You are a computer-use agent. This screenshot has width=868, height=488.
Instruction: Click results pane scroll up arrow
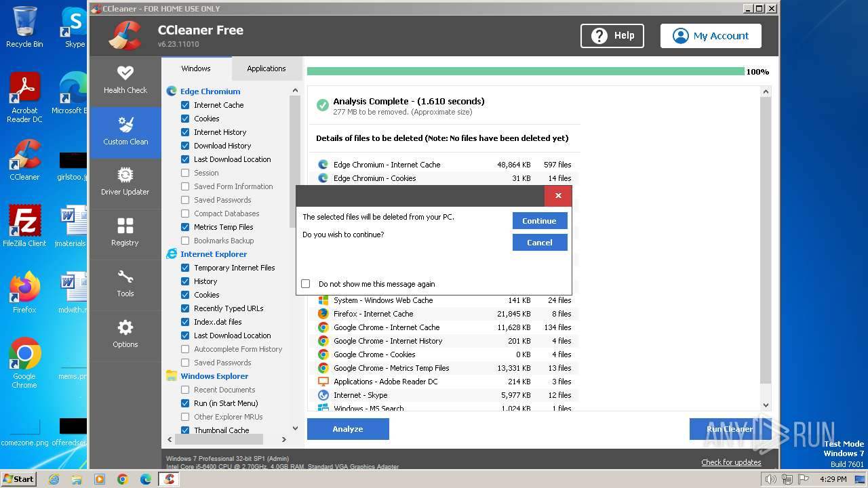coord(766,91)
